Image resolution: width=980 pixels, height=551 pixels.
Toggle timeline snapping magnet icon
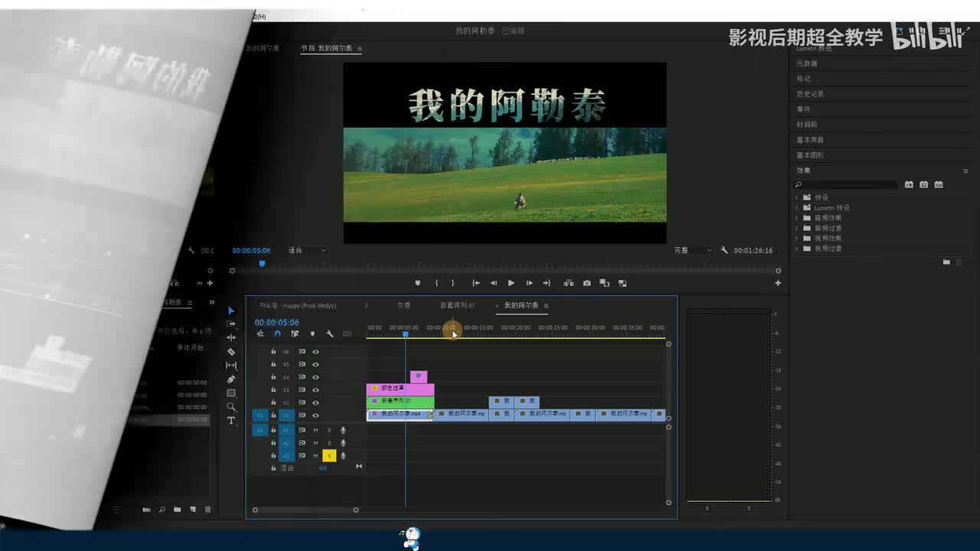pos(277,334)
